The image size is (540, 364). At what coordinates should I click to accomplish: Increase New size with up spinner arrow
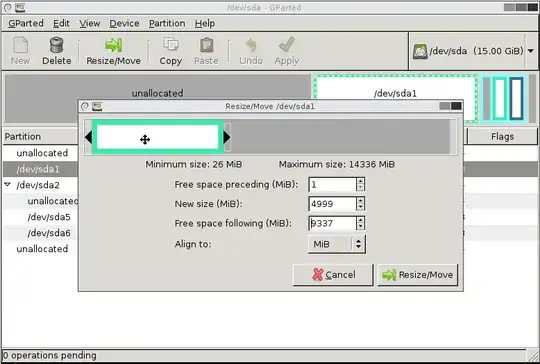click(360, 200)
